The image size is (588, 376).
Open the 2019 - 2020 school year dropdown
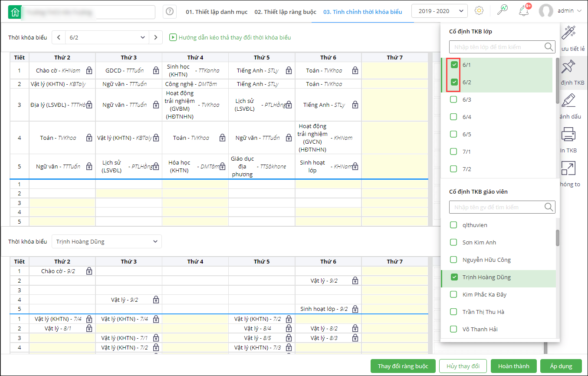click(x=439, y=11)
